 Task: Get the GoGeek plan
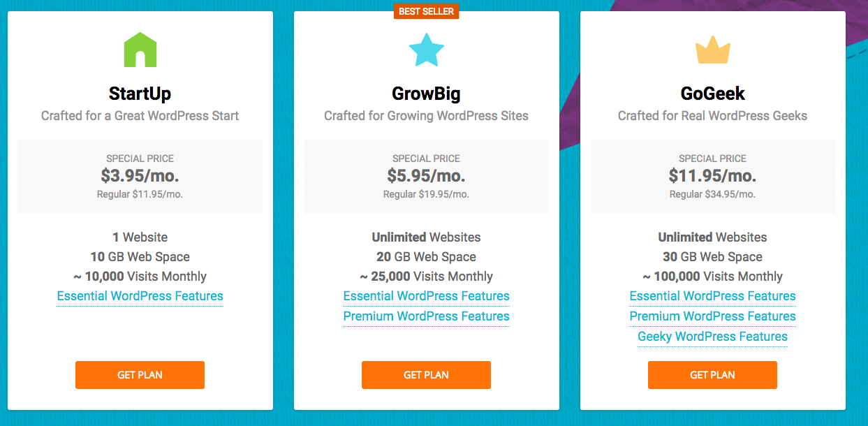click(712, 375)
